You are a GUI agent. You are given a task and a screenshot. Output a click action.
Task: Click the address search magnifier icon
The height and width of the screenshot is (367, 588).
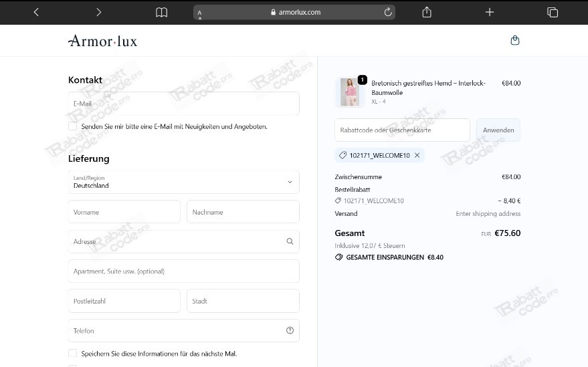click(x=290, y=241)
